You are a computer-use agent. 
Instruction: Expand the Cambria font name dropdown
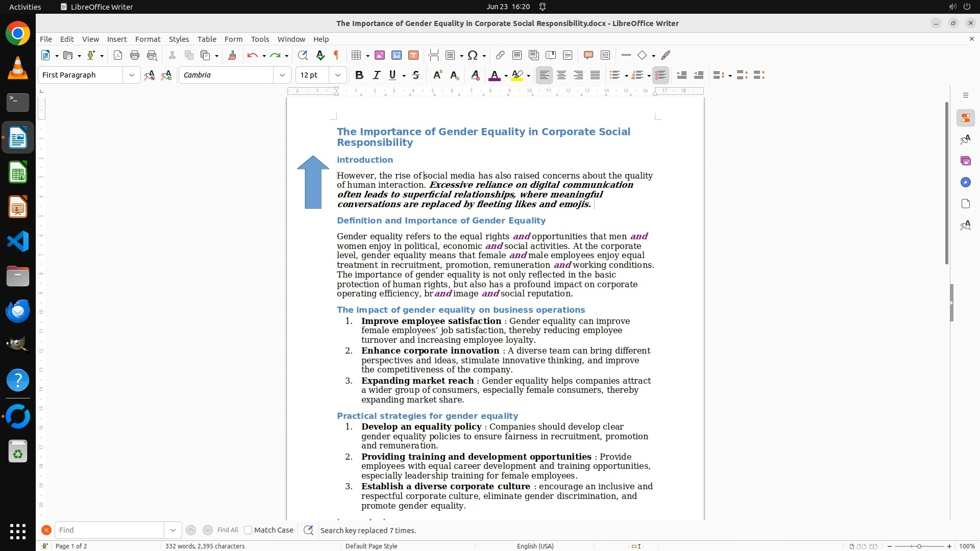coord(282,75)
